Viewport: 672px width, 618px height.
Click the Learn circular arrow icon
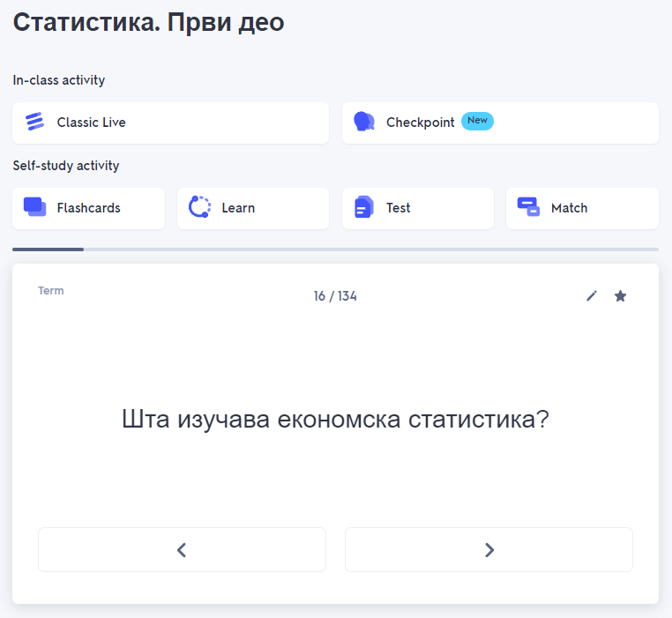click(x=199, y=207)
